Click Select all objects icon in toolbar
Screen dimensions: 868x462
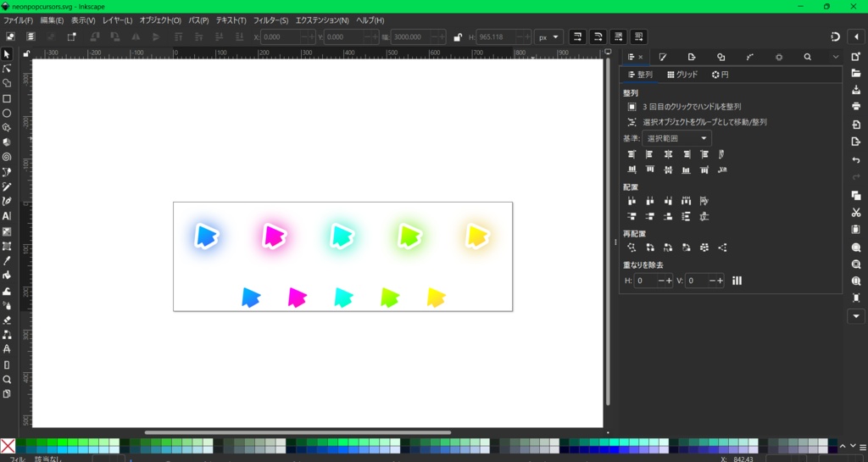(x=10, y=37)
